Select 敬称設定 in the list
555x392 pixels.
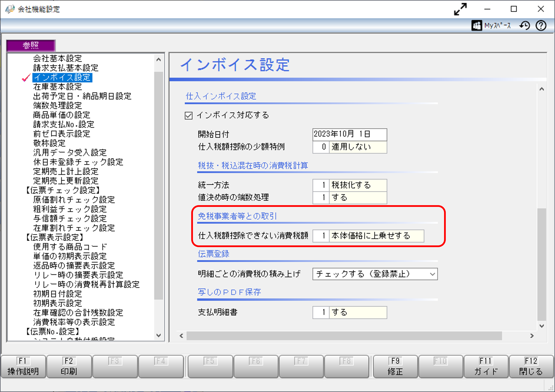click(x=49, y=143)
